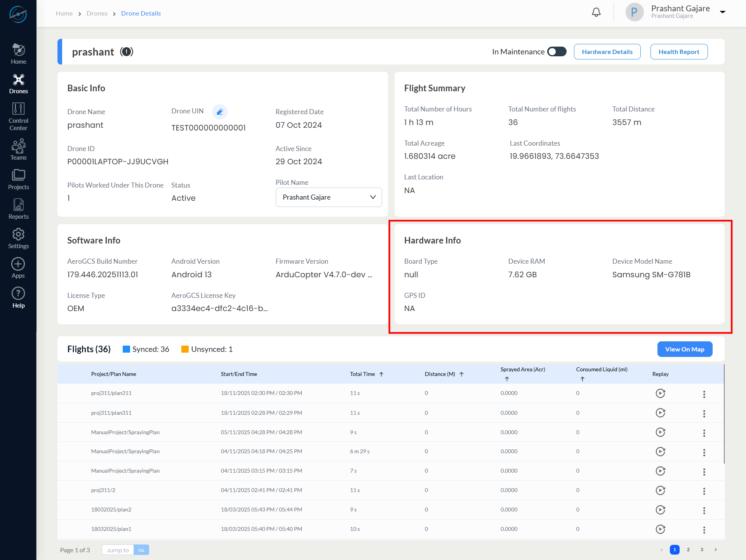Toggle the In Maintenance switch

(x=556, y=52)
